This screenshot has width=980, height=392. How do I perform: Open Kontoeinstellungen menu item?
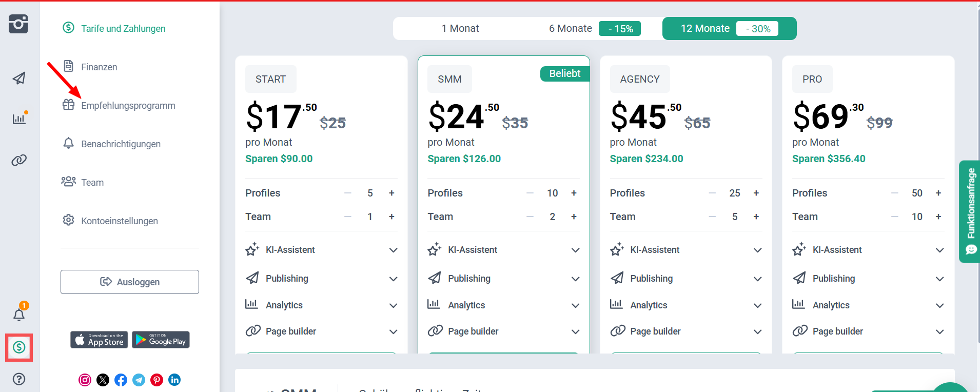119,221
